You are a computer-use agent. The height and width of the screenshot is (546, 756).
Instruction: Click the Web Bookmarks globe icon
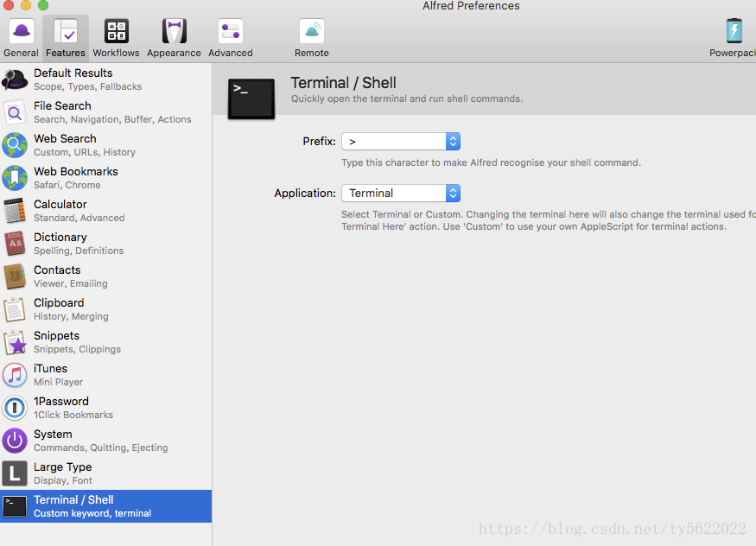15,178
